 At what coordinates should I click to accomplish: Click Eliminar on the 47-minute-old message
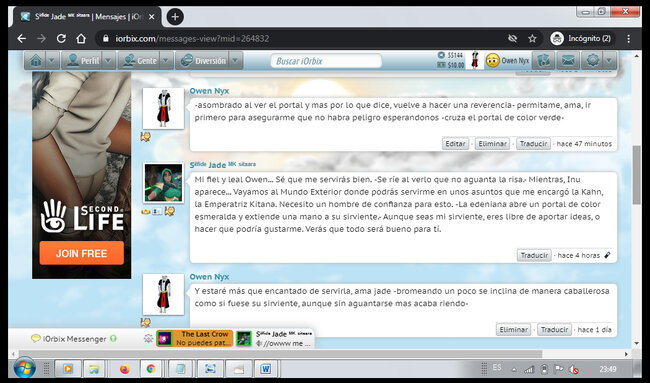click(x=492, y=144)
